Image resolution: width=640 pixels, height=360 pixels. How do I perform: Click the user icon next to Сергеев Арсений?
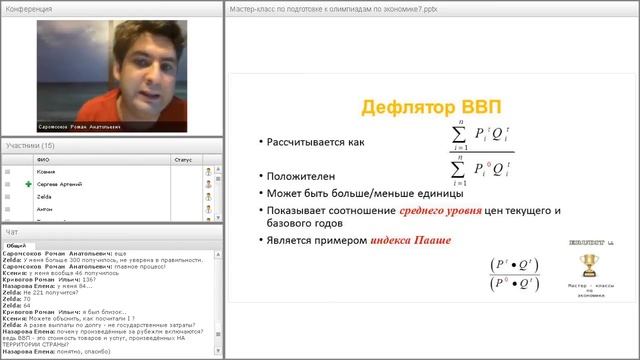(209, 184)
